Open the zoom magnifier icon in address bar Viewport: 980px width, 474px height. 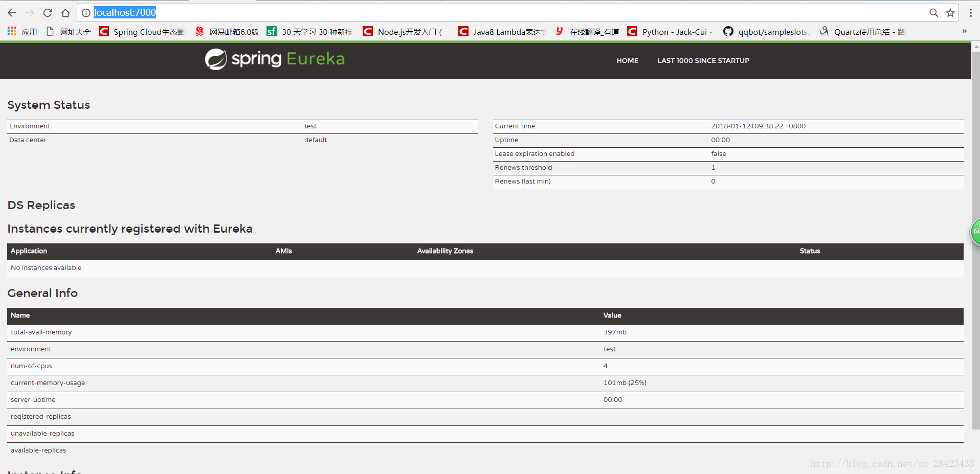(x=934, y=13)
